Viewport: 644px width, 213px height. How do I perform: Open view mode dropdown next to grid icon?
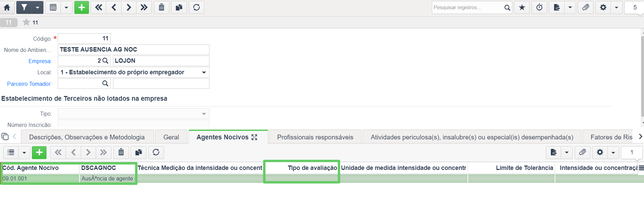click(x=66, y=7)
